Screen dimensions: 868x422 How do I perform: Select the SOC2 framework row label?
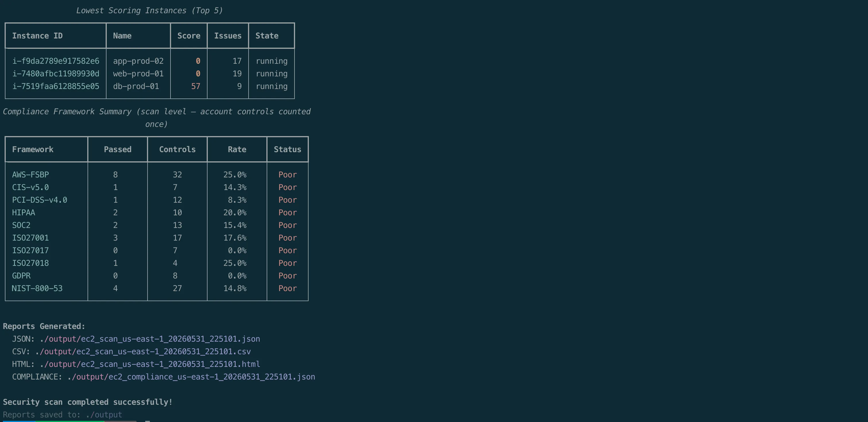[x=21, y=225]
